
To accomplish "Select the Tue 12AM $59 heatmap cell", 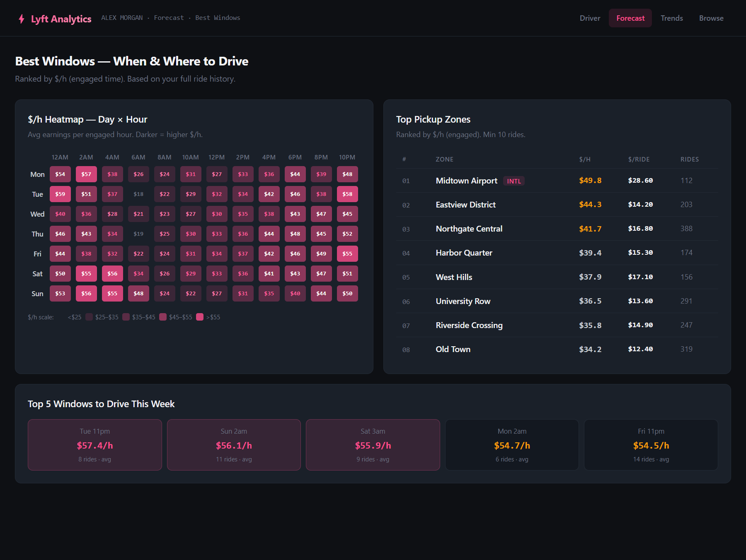I will pyautogui.click(x=60, y=194).
